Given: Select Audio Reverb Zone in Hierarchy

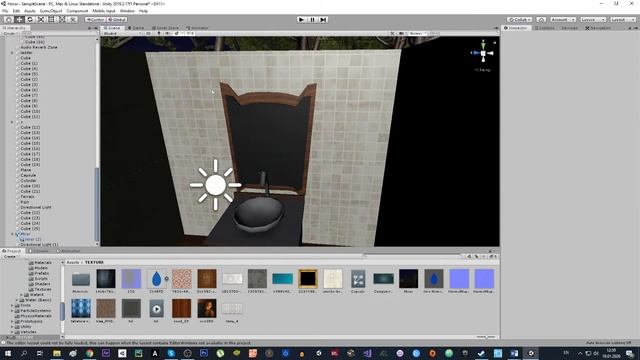Looking at the screenshot, I should pyautogui.click(x=39, y=47).
